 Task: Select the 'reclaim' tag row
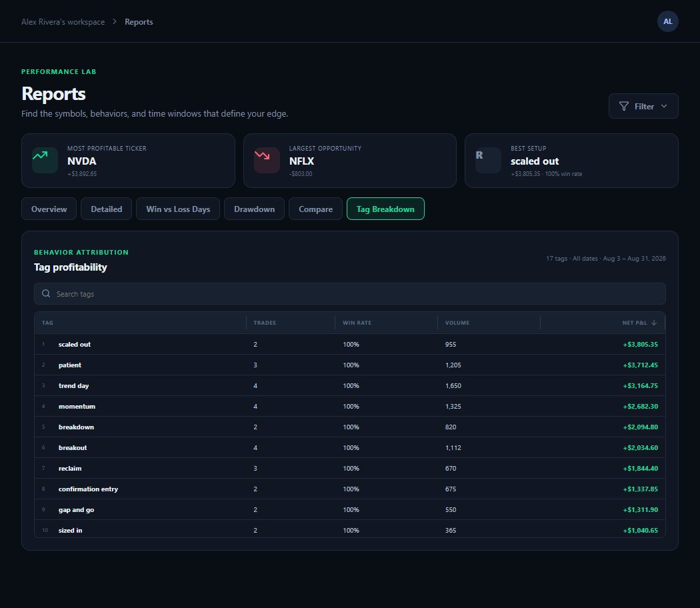350,468
